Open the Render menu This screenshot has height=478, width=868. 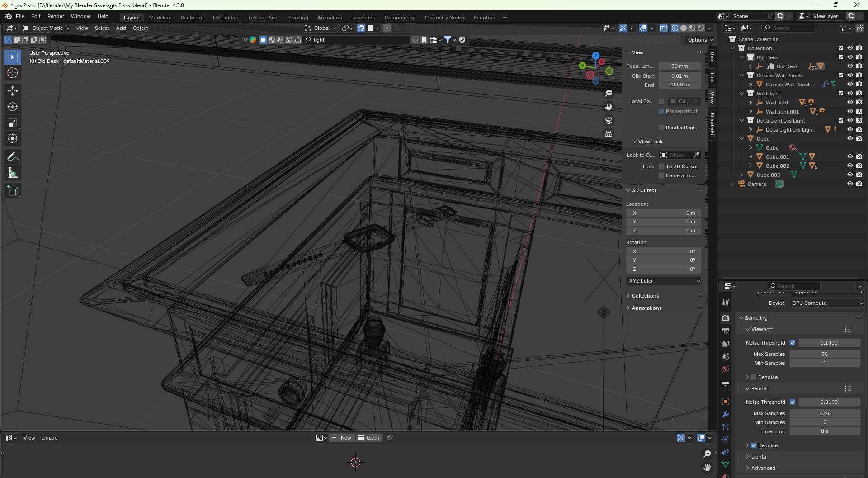click(x=56, y=16)
